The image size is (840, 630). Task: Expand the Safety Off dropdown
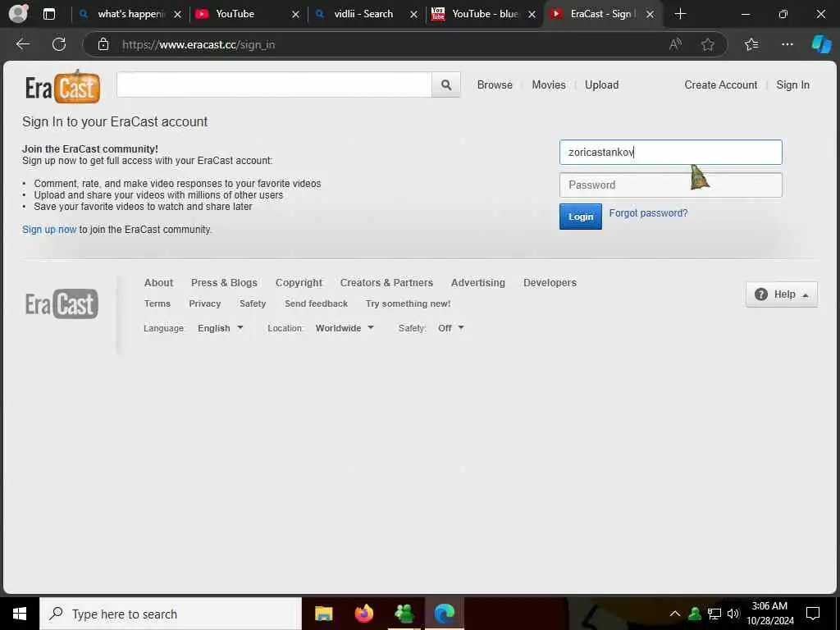click(450, 328)
